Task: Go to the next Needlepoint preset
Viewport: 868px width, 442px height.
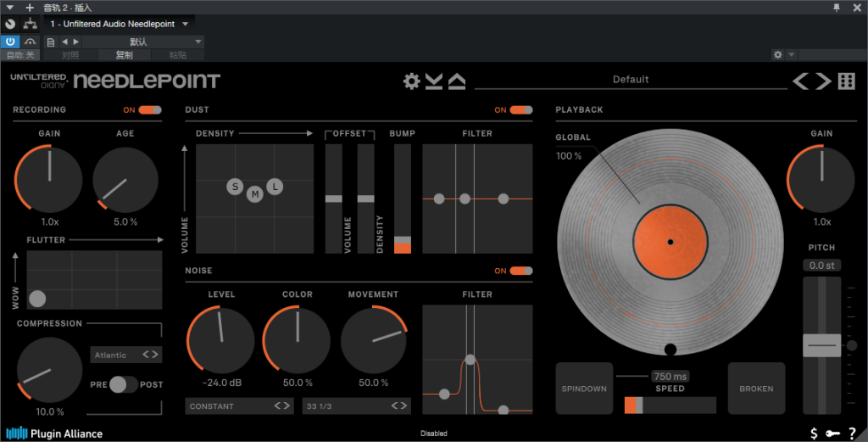Action: 823,81
